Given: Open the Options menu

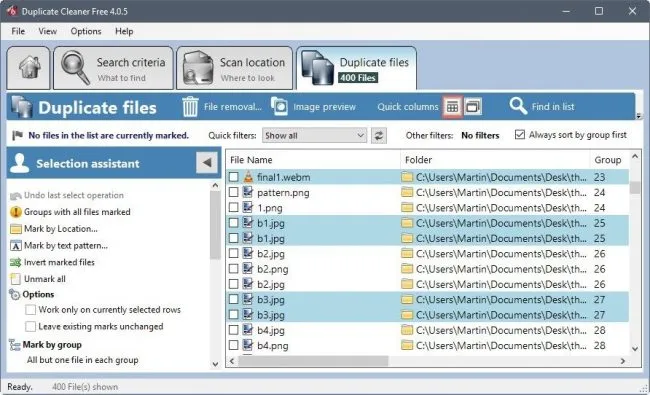Looking at the screenshot, I should click(86, 31).
